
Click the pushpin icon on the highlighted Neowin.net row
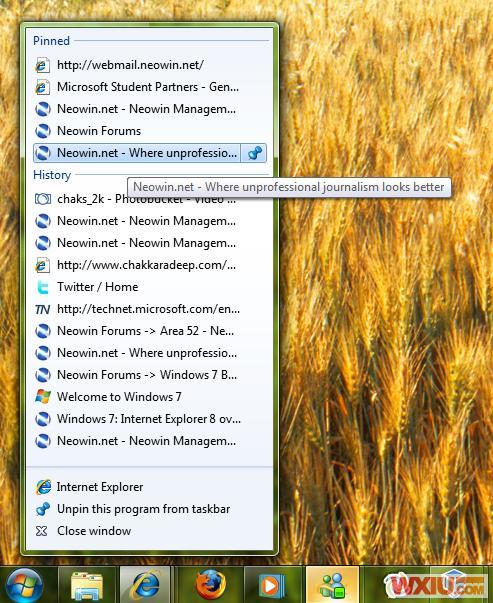point(254,153)
